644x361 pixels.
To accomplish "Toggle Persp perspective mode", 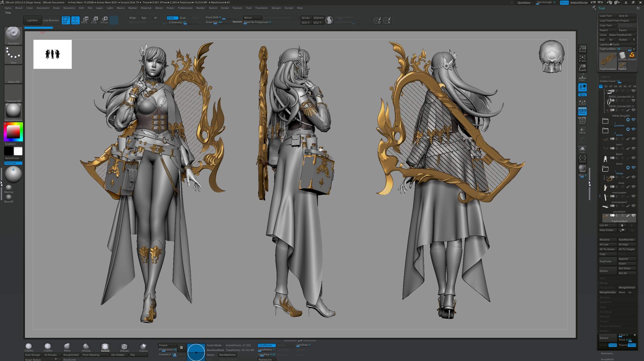I will coord(582,111).
